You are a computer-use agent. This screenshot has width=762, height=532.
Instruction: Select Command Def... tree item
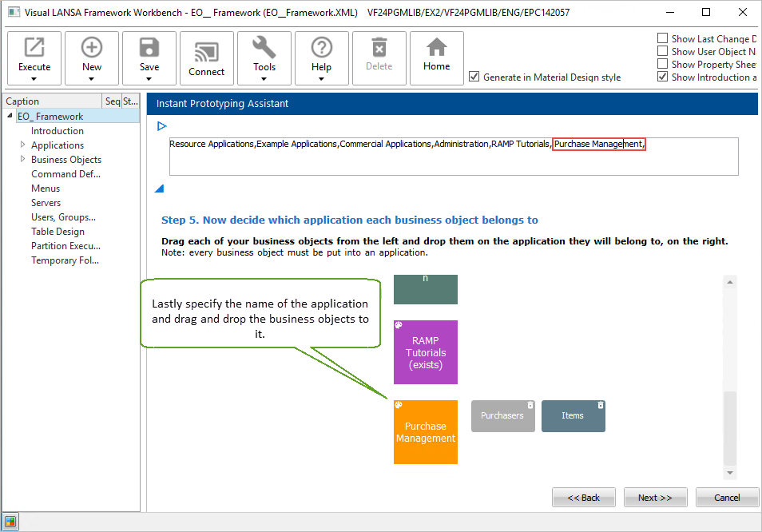(65, 174)
